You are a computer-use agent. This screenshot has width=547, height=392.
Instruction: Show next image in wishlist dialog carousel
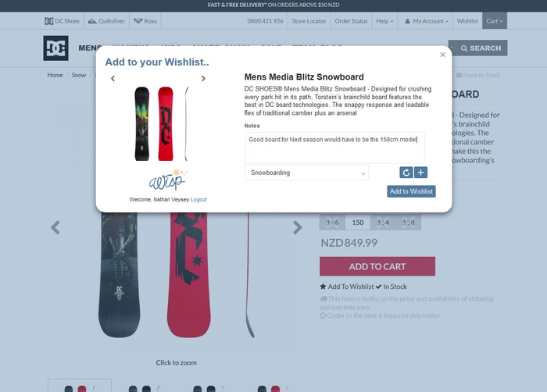click(x=203, y=78)
